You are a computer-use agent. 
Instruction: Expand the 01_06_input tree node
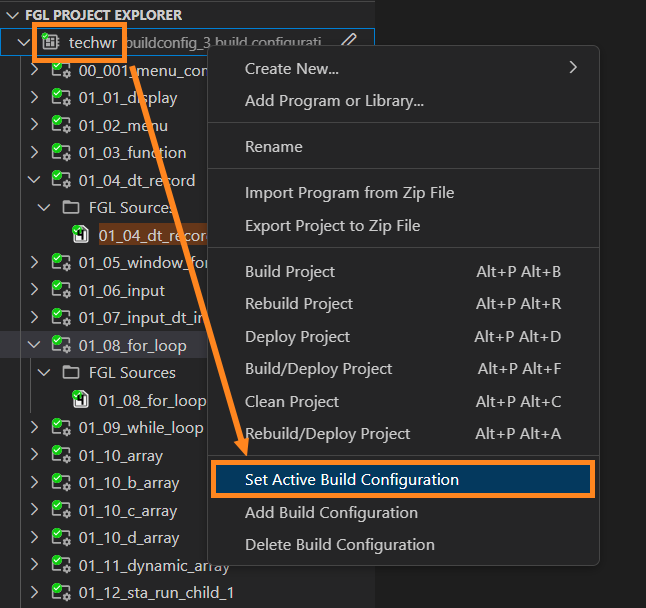pos(34,291)
